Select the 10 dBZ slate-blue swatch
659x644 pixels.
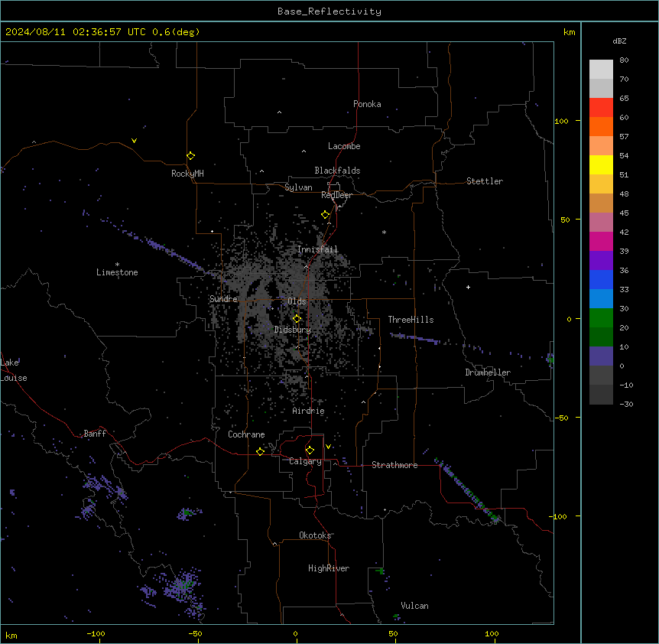coord(601,356)
